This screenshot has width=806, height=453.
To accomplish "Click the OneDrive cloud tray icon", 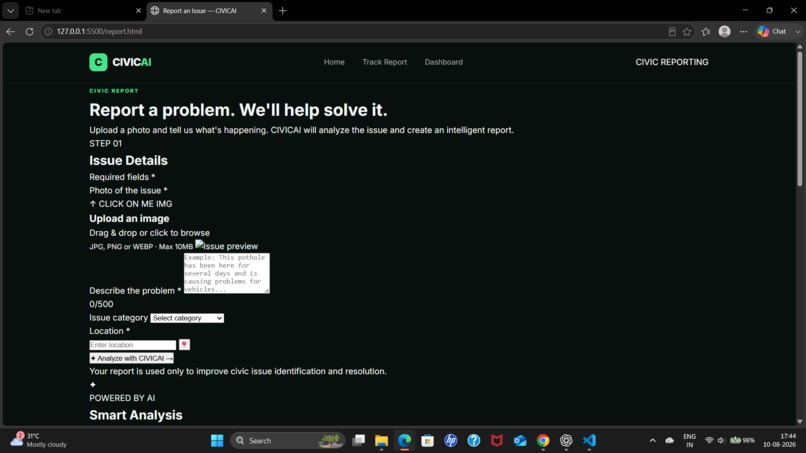I will click(x=669, y=441).
